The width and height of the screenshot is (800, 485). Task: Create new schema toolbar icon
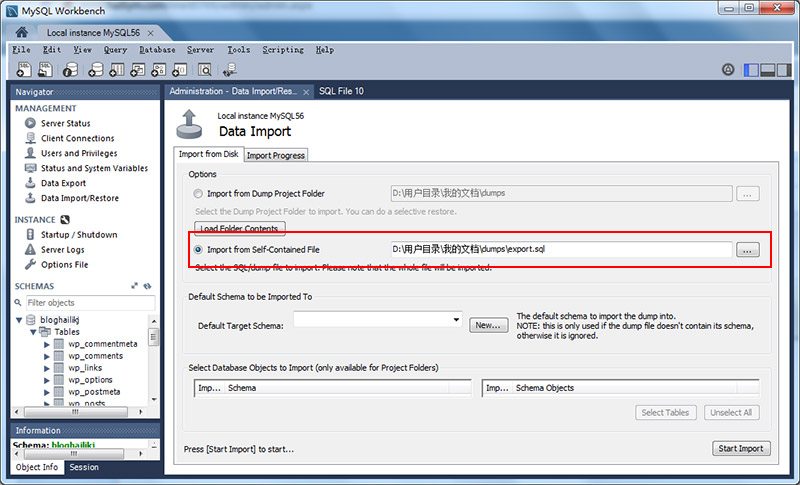click(x=95, y=69)
